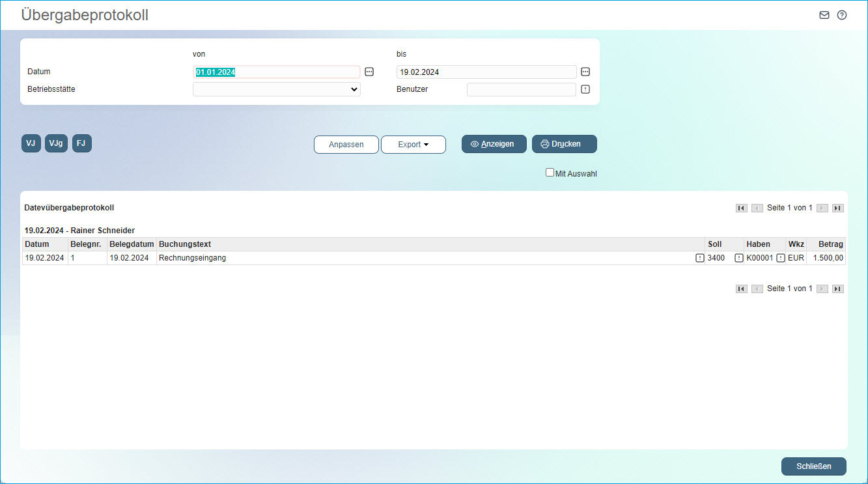
Task: Click the Datum column header
Action: (45, 244)
